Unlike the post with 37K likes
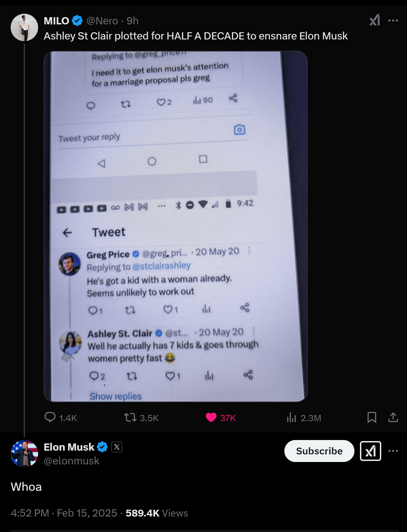 211,417
